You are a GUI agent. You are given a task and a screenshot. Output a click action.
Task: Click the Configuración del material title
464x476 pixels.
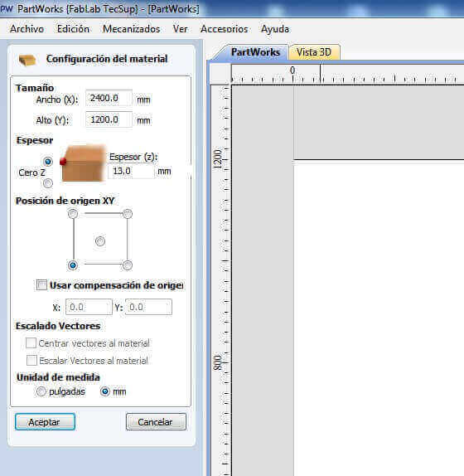point(107,59)
